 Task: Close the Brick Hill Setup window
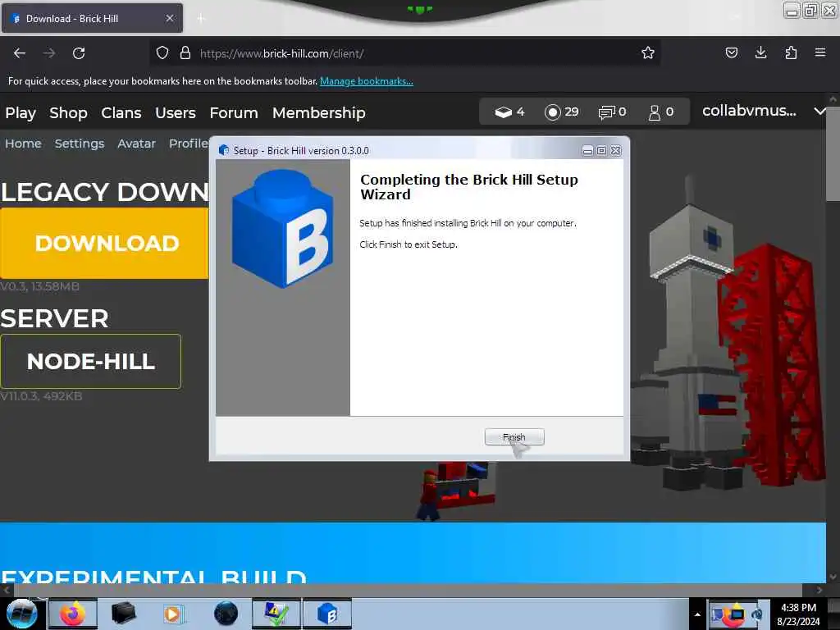(x=616, y=151)
